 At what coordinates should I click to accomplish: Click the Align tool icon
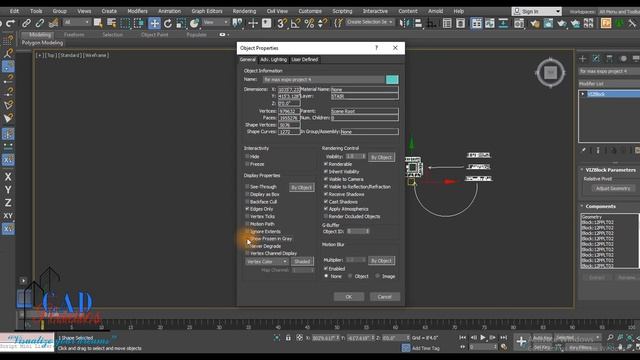418,23
